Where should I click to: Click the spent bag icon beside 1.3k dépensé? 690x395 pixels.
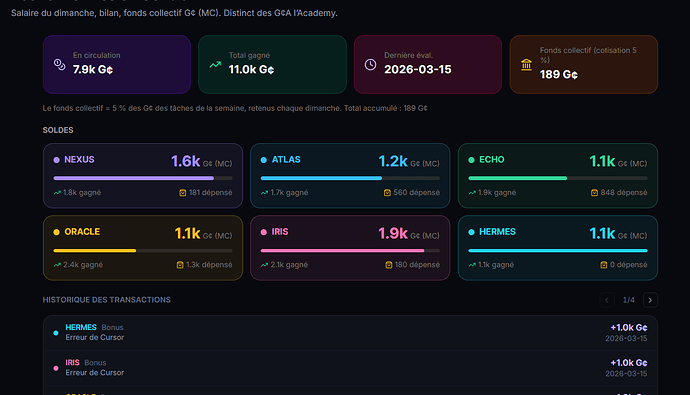(x=180, y=265)
